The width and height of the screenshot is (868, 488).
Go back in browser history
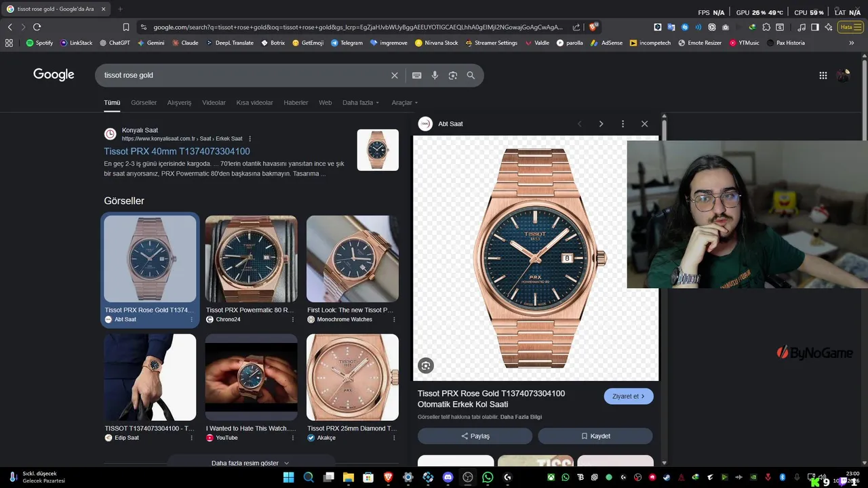(x=9, y=27)
